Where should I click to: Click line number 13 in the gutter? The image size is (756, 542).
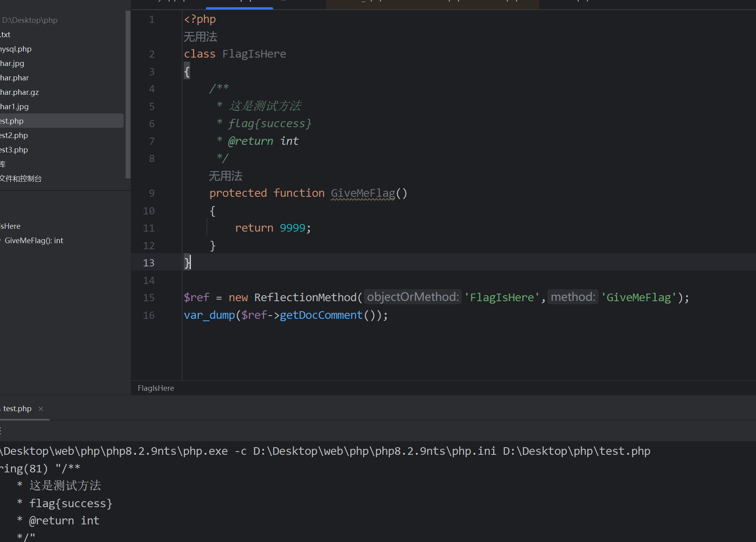(x=148, y=263)
